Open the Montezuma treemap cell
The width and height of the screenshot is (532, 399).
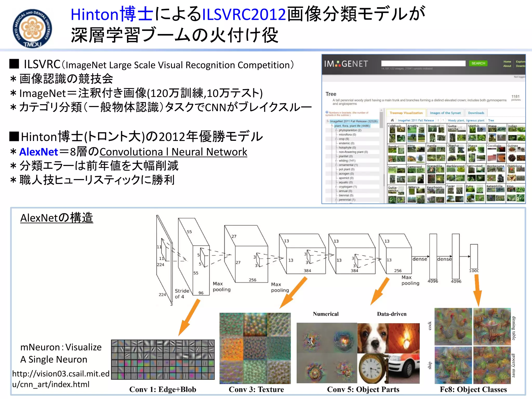496,174
